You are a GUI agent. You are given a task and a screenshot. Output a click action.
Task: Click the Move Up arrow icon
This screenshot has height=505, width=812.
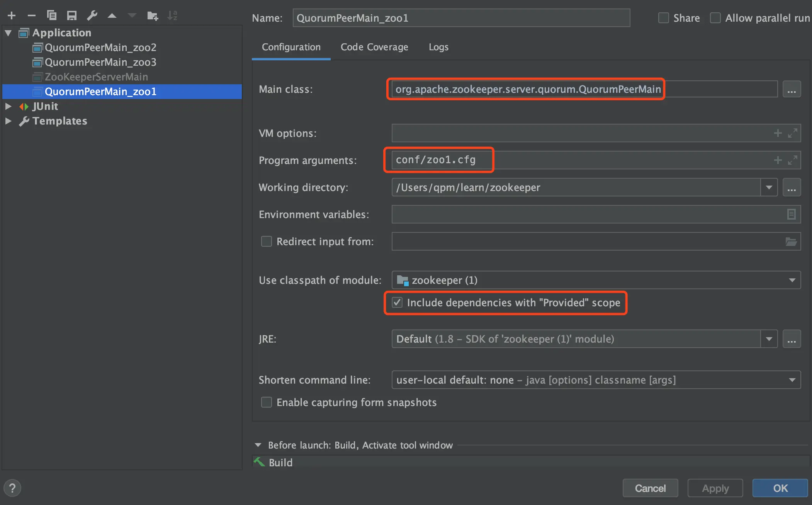point(112,15)
